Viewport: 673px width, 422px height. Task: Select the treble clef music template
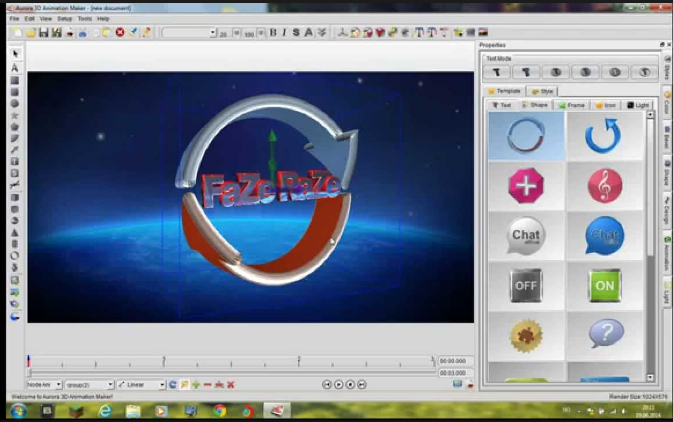[604, 186]
